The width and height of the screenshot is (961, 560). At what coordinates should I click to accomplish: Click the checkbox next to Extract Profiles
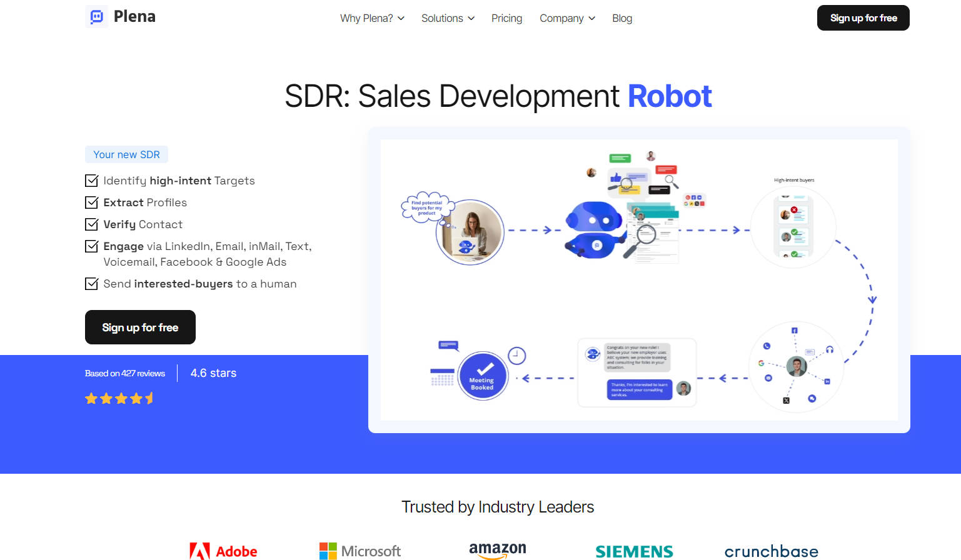click(x=92, y=202)
